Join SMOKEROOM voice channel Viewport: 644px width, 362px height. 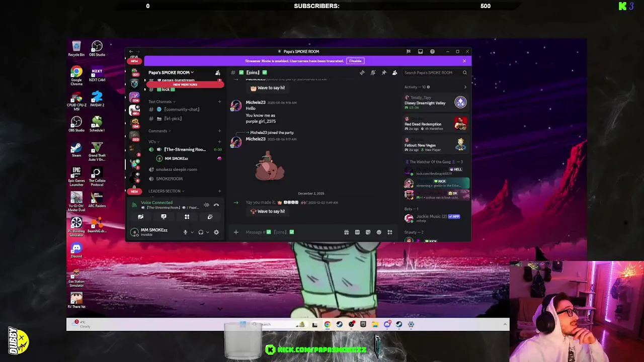click(169, 178)
